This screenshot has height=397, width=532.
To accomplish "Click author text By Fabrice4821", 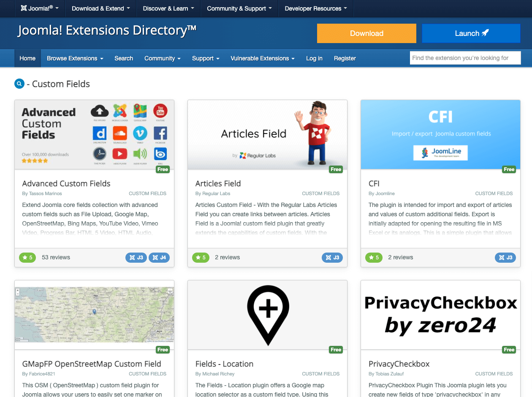I will [38, 374].
